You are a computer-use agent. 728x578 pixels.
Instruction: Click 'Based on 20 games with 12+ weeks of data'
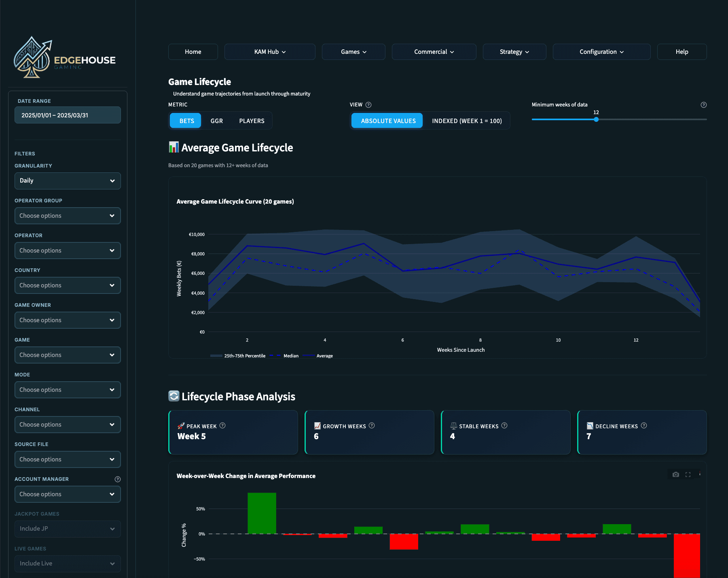point(218,165)
